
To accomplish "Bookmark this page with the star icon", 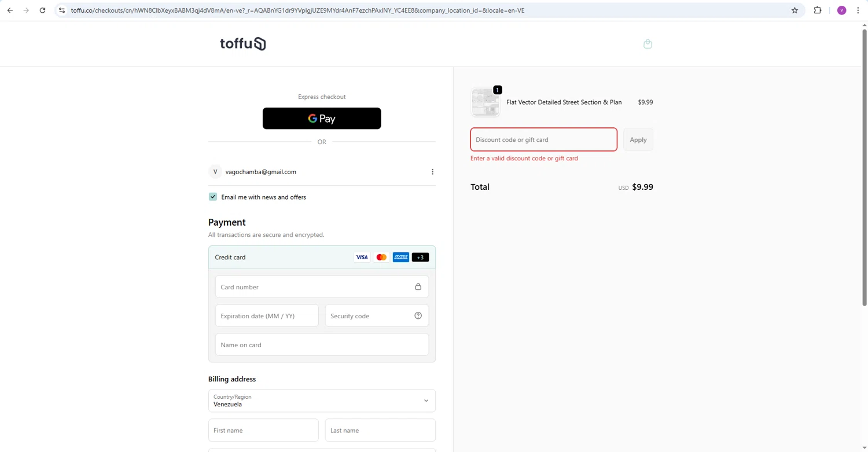I will click(795, 10).
